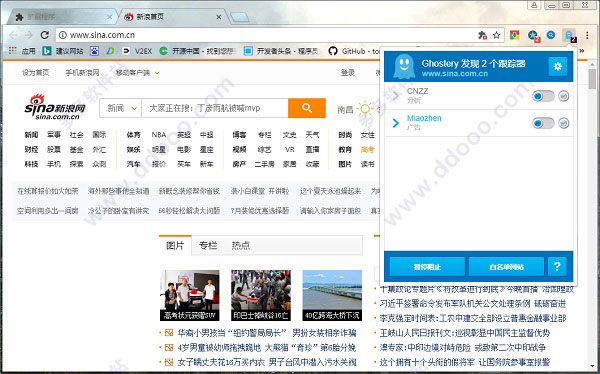Bookmark this page with the star icon

[496, 35]
